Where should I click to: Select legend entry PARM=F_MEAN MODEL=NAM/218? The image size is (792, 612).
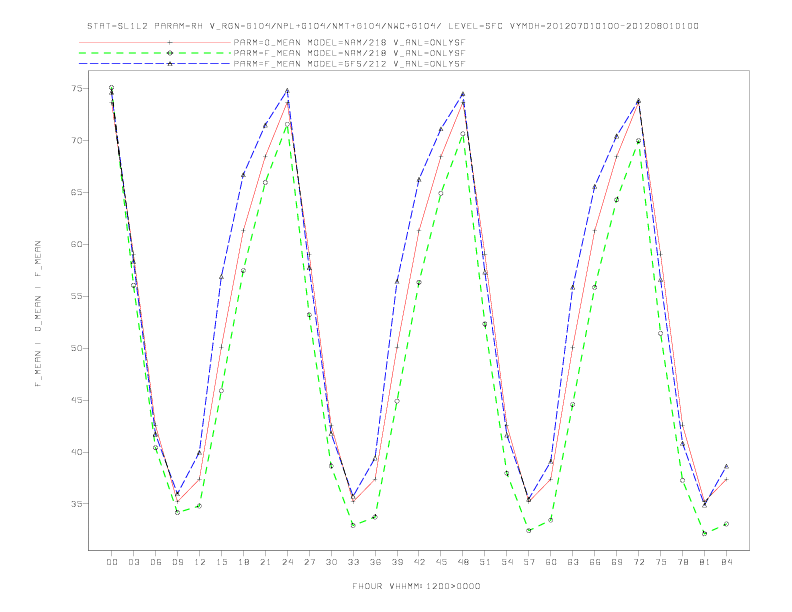click(x=349, y=53)
